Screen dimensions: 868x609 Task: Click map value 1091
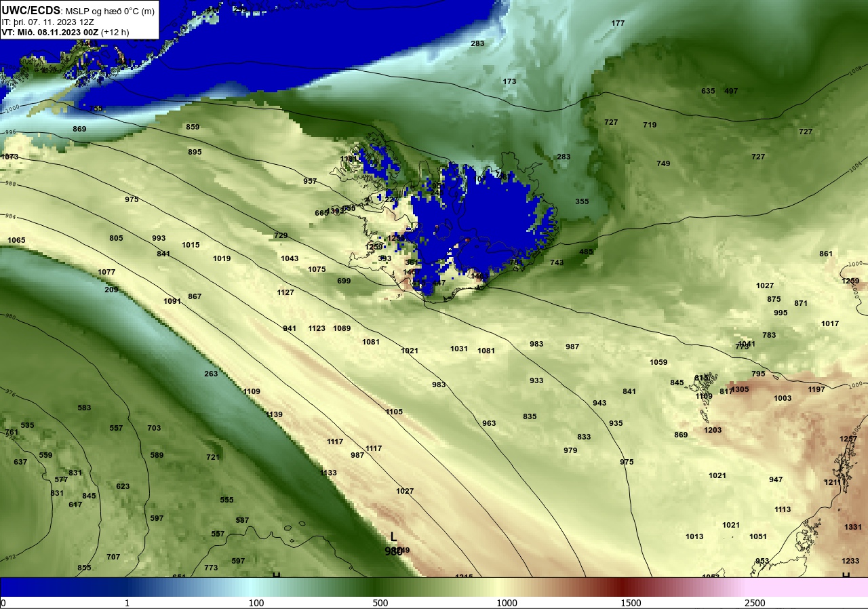coord(172,301)
